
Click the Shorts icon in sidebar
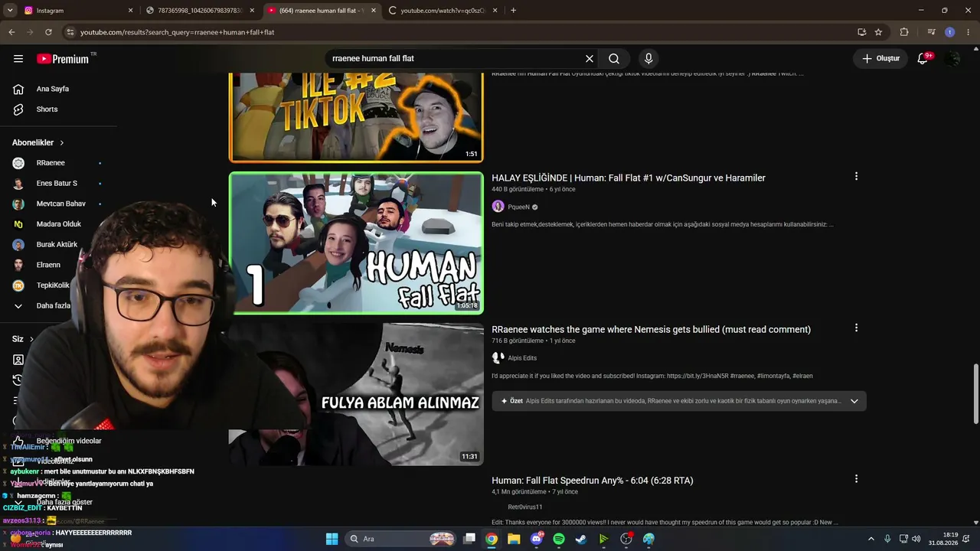point(18,109)
